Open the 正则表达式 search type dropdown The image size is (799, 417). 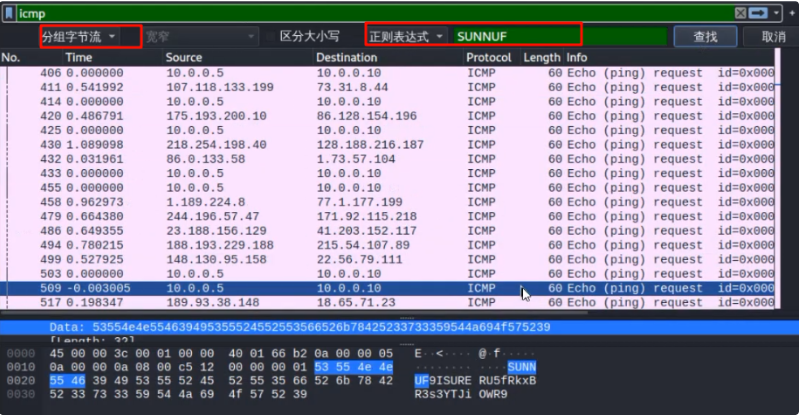pos(406,37)
